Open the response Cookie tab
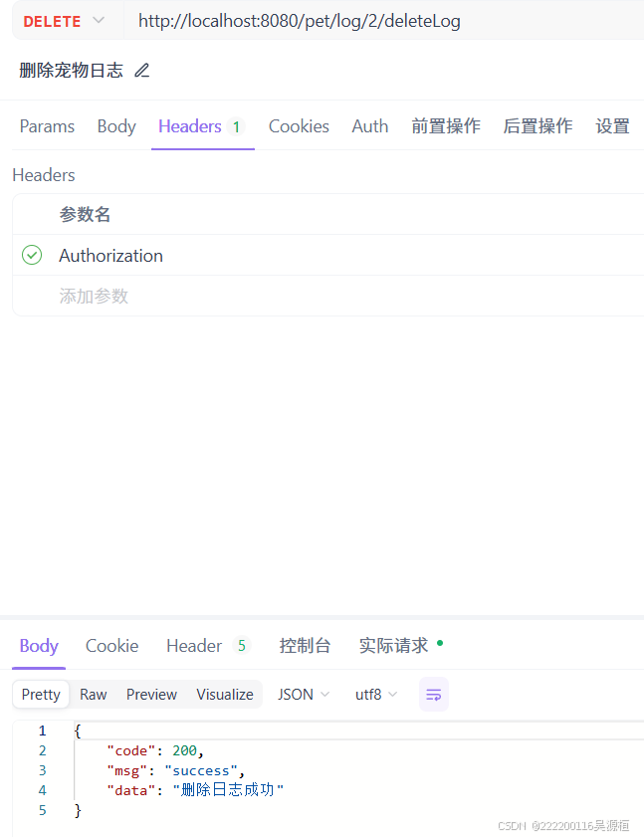Viewport: 644px width, 837px height. tap(111, 646)
